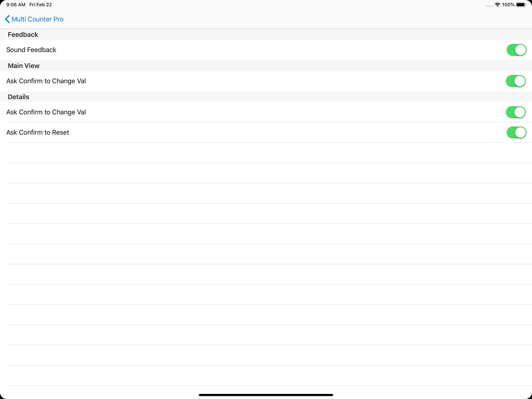Tap the Ask Confirm to Change Val text in Details
This screenshot has width=532, height=399.
46,112
